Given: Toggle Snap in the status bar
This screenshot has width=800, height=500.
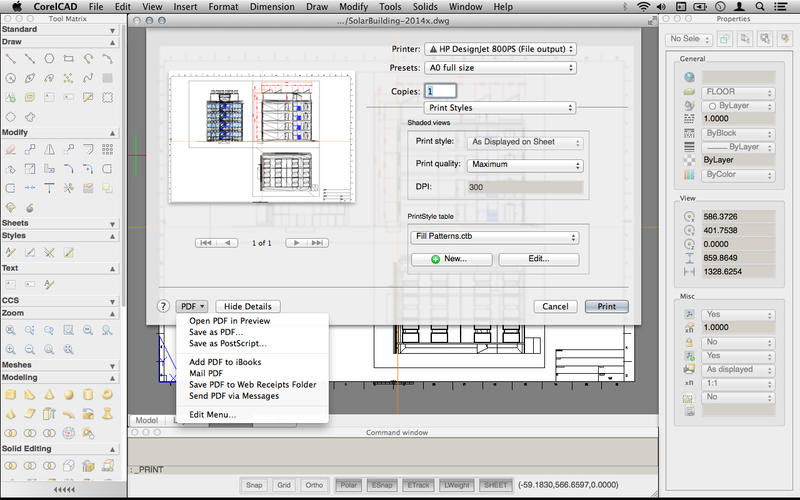Looking at the screenshot, I should point(254,485).
